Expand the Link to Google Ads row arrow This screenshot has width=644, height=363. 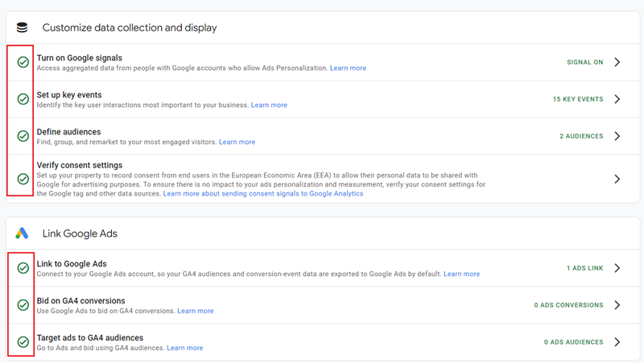617,268
